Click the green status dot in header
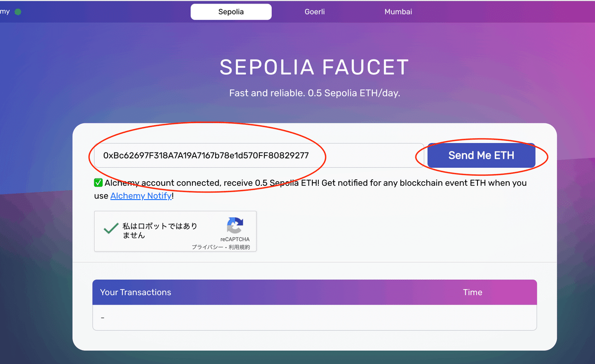The width and height of the screenshot is (595, 364). click(x=18, y=11)
